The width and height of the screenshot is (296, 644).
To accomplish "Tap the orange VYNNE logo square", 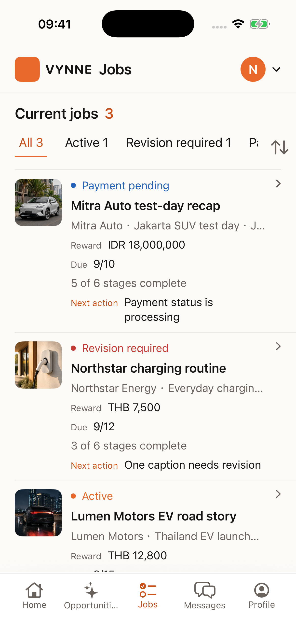I will coord(27,69).
